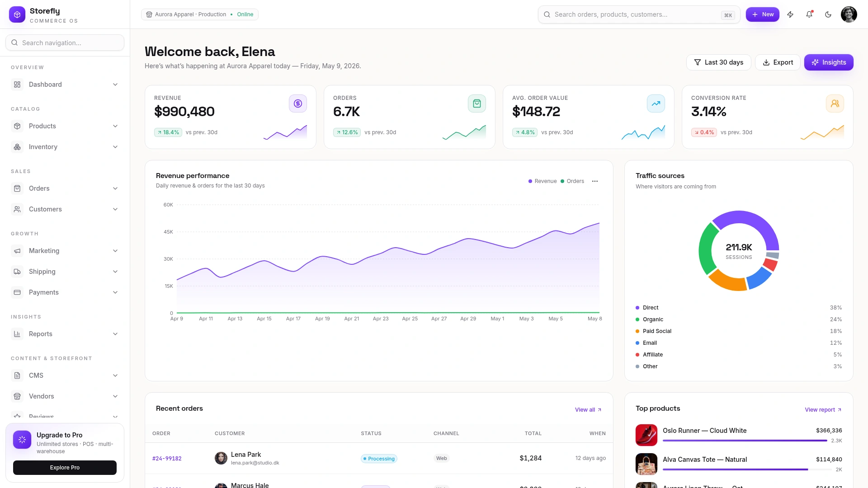Click the Upgrade to Pro sparkle icon
The height and width of the screenshot is (488, 868).
22,440
